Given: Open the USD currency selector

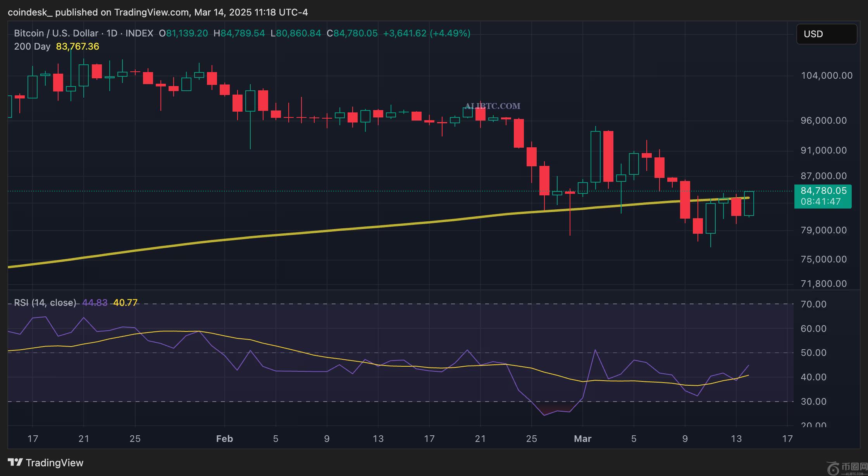Looking at the screenshot, I should (x=826, y=34).
